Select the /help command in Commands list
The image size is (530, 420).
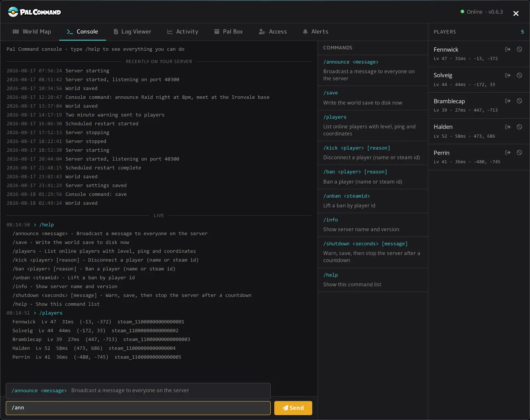373,280
